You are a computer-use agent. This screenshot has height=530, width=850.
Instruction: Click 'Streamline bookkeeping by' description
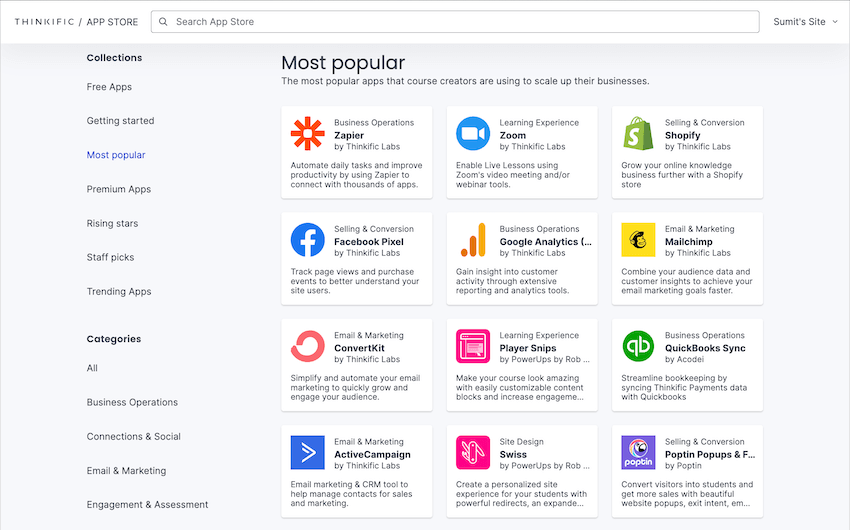pos(684,387)
